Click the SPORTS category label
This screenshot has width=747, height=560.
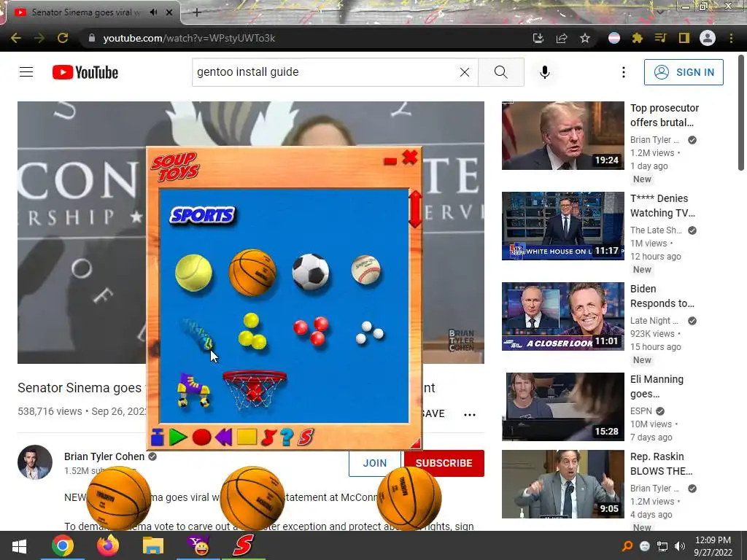point(203,215)
